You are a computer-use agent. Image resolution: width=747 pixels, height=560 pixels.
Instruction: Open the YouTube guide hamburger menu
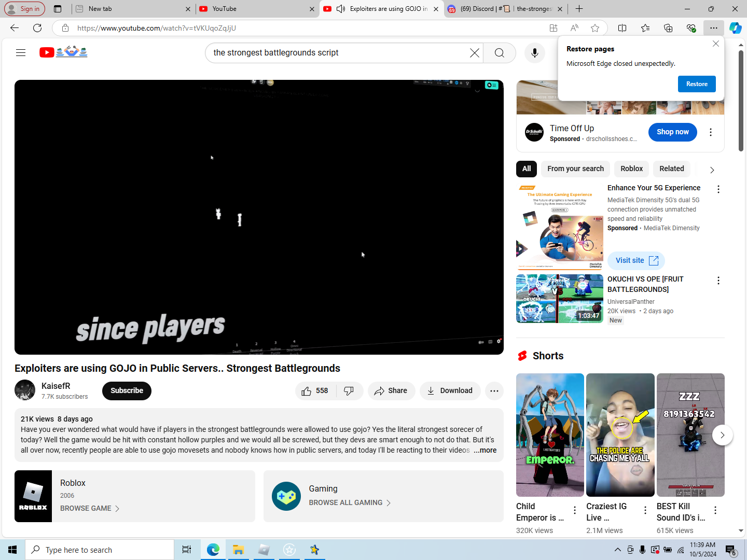click(21, 52)
